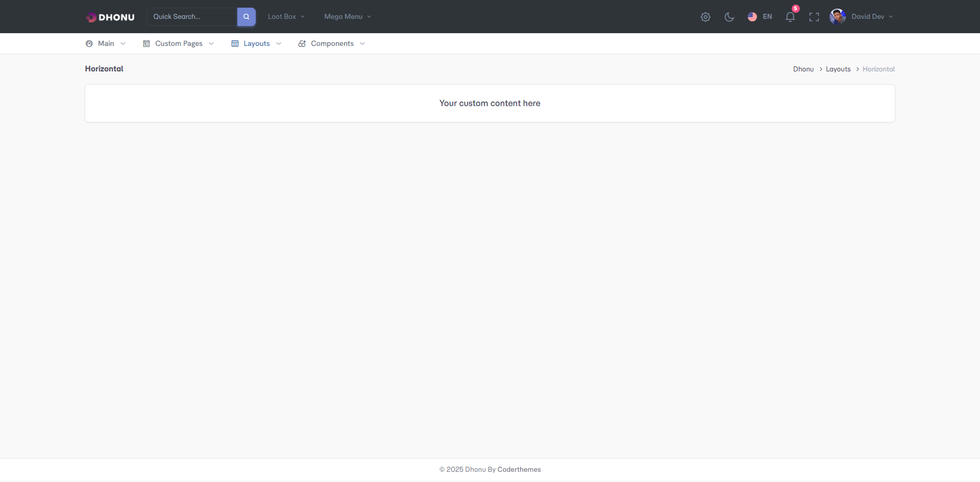The image size is (980, 482).
Task: Click the Custom Pages icon
Action: 146,44
